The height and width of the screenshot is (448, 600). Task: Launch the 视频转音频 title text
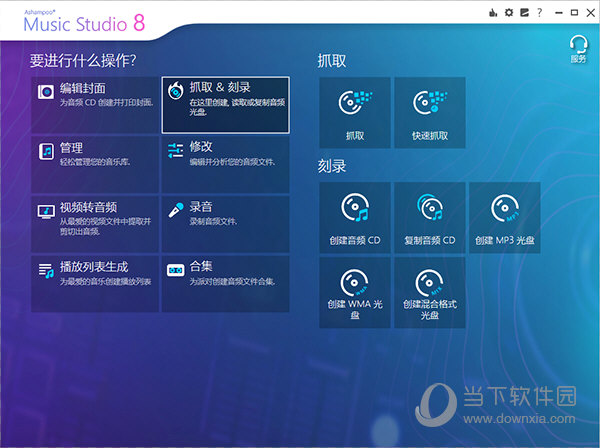point(88,207)
